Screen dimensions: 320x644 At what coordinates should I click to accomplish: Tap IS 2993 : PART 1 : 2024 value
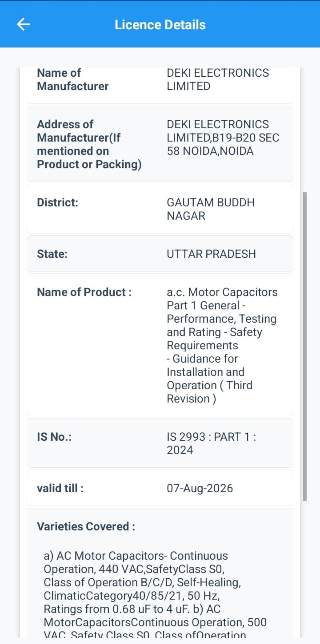(x=211, y=443)
